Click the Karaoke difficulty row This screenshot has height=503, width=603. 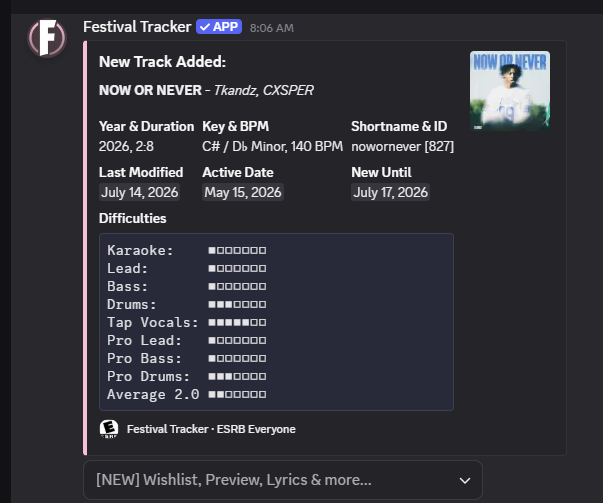coord(187,250)
